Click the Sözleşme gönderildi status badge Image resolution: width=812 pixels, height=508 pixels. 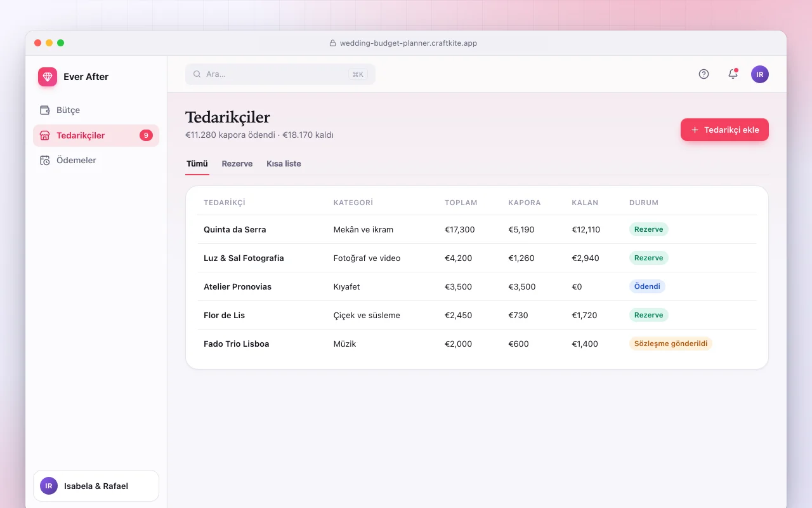[x=671, y=344]
